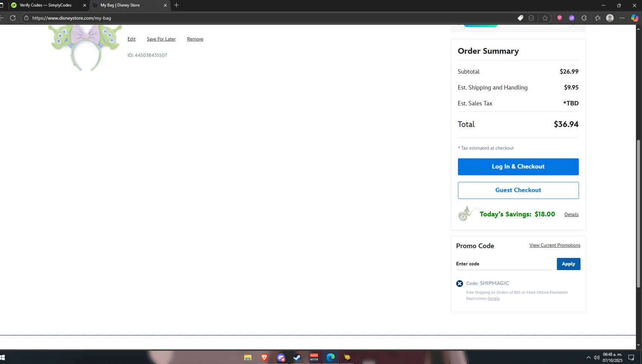The height and width of the screenshot is (364, 642).
Task: Open the notification center icon
Action: coord(631,358)
